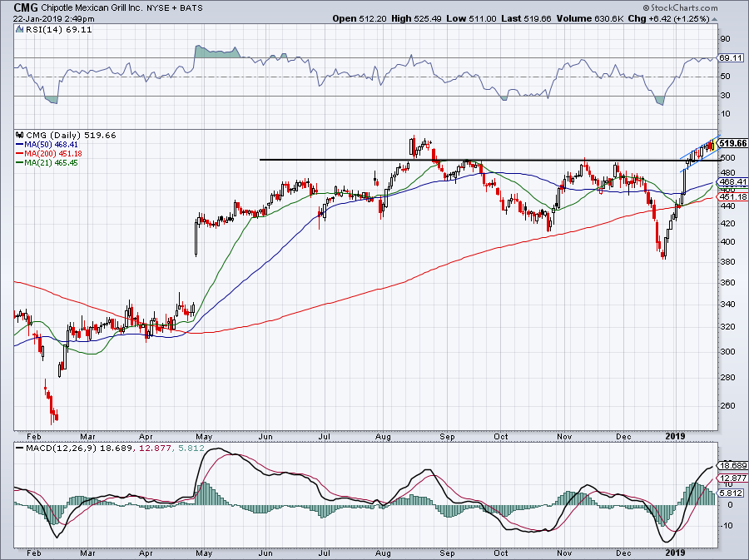Click the 22-Jan-2019 2:49pm timestamp
Viewport: 749px width, 560px height.
click(x=53, y=19)
